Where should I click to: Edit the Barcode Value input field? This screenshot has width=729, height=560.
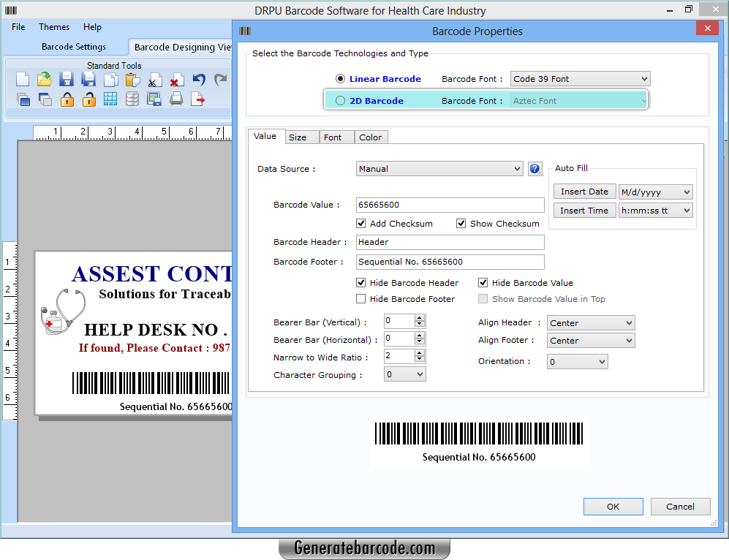(450, 205)
